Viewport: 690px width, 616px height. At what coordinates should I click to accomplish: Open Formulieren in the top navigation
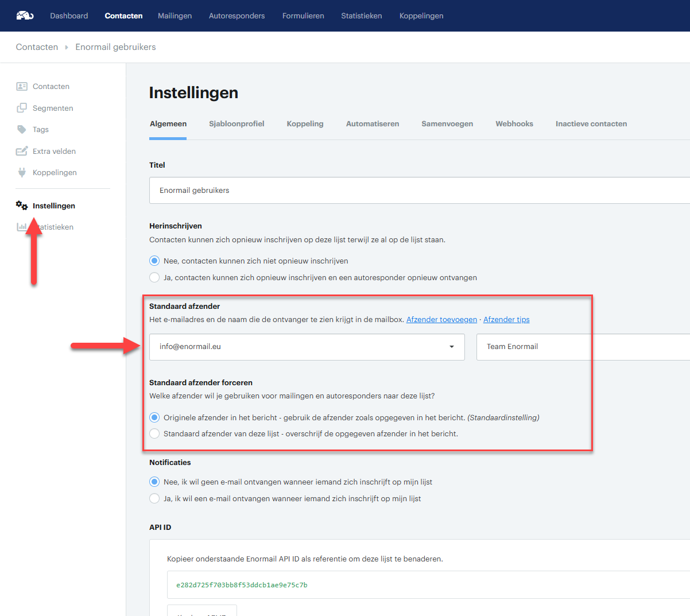point(303,16)
